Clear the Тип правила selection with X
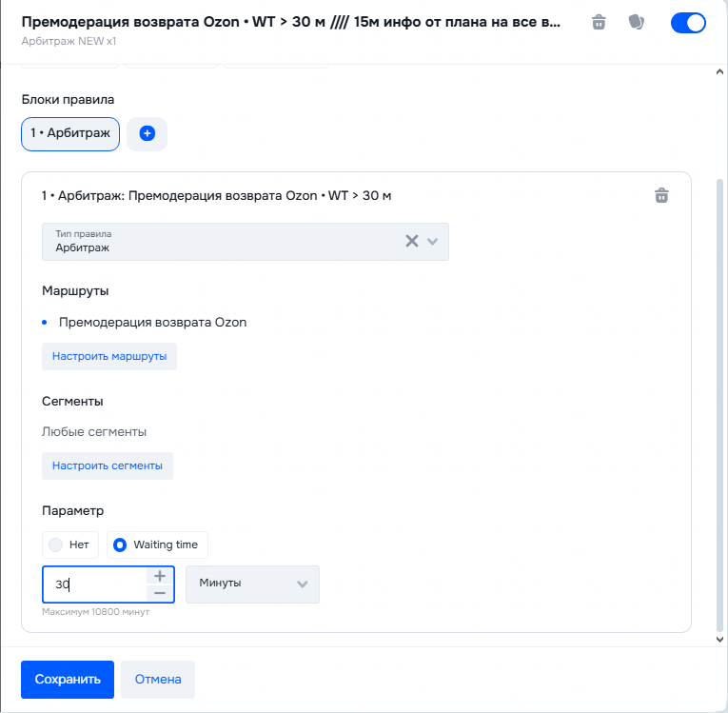Screen dimensions: 728x713 (x=412, y=241)
